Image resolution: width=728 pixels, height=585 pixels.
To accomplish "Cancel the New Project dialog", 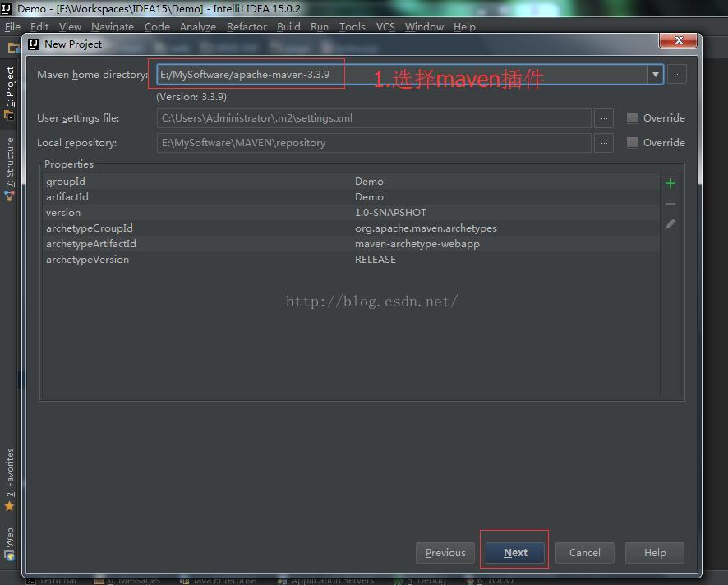I will pyautogui.click(x=584, y=552).
